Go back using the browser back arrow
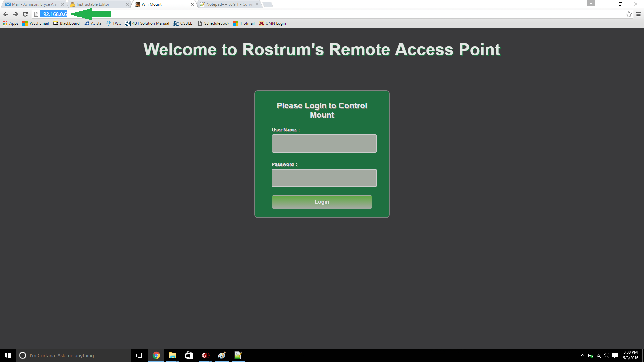The image size is (644, 362). pyautogui.click(x=6, y=14)
